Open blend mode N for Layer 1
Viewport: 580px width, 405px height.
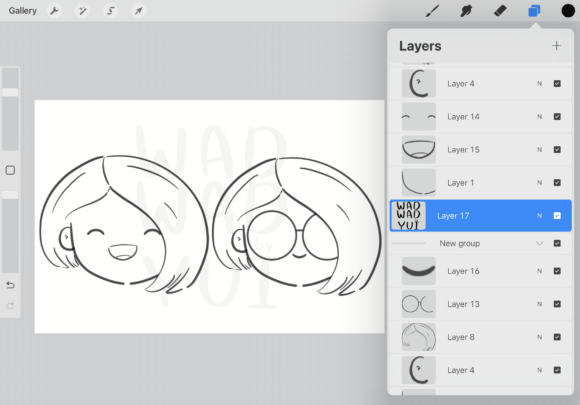coord(539,182)
